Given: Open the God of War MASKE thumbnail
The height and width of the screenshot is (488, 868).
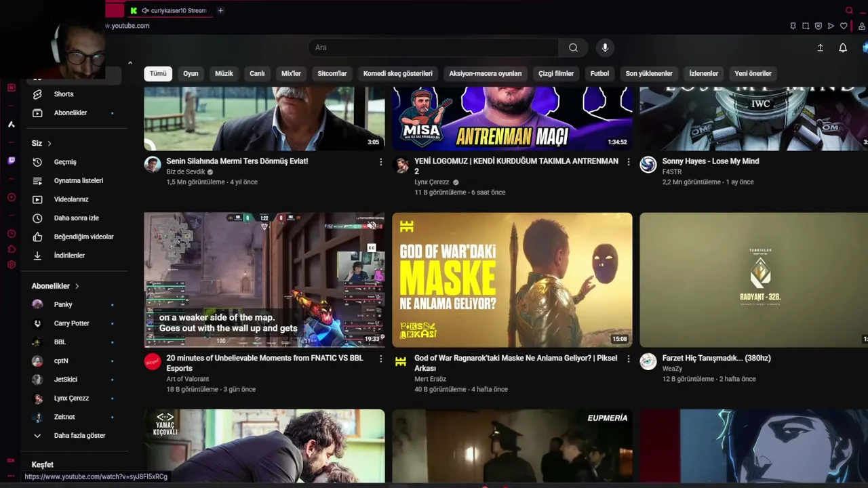Looking at the screenshot, I should coord(512,280).
